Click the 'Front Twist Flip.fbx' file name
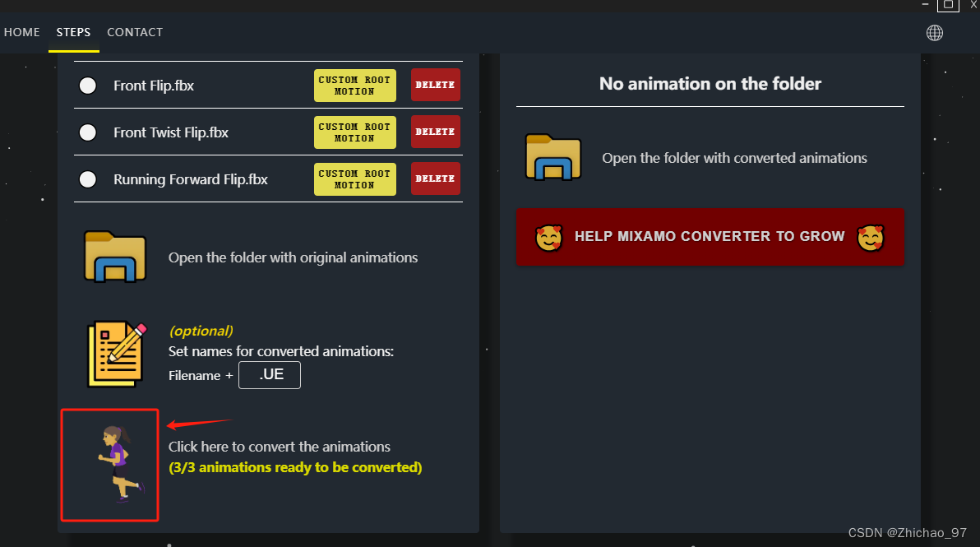The width and height of the screenshot is (980, 547). tap(171, 132)
